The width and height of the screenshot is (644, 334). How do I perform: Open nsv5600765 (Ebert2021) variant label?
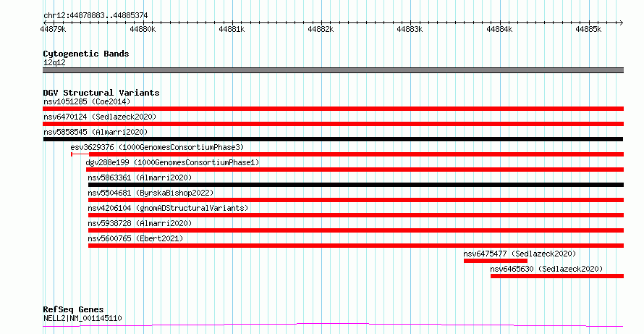[x=135, y=238]
